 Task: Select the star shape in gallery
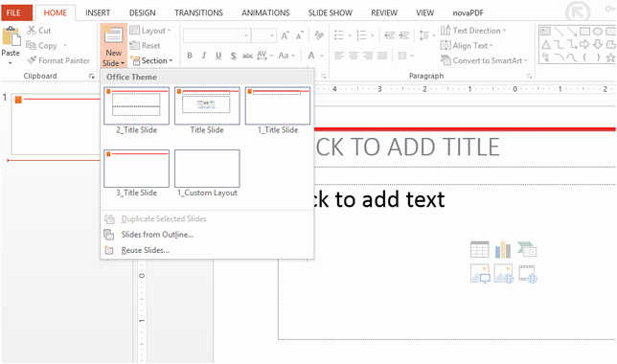coord(610,57)
